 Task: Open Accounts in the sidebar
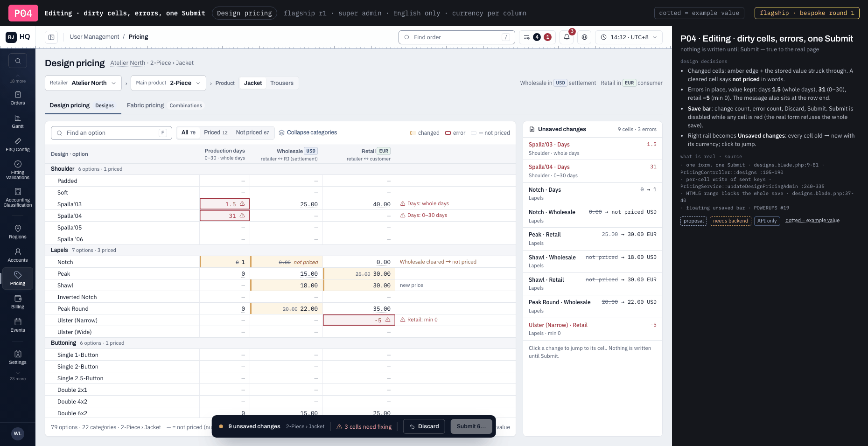[x=18, y=255]
